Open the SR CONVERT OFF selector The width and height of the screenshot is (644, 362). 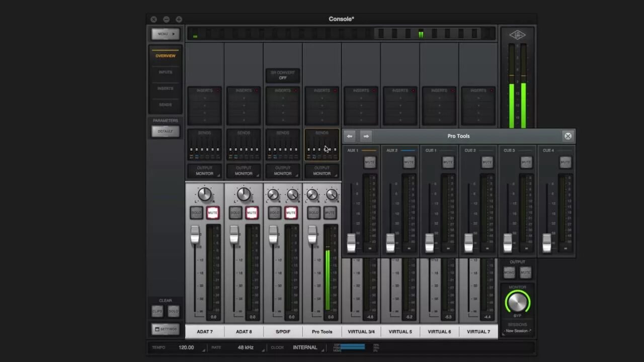[283, 75]
